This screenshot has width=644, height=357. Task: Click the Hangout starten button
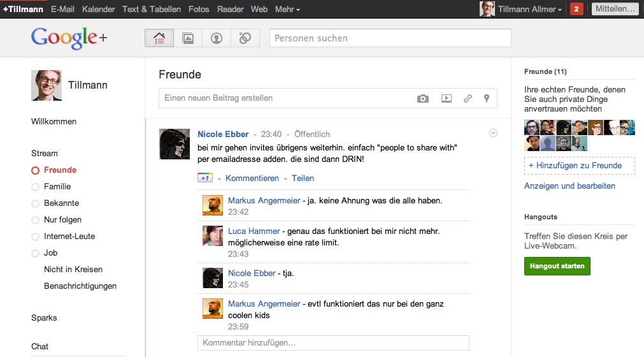pyautogui.click(x=557, y=266)
